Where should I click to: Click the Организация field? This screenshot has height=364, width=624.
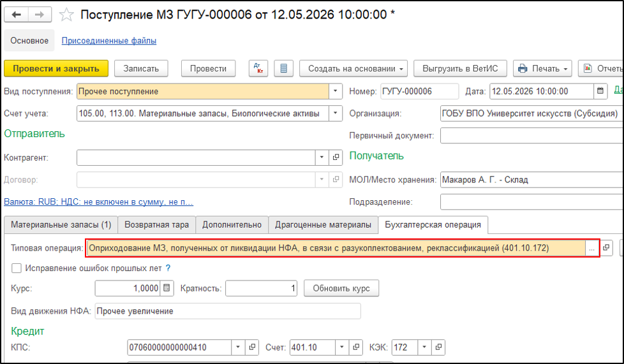pos(532,113)
